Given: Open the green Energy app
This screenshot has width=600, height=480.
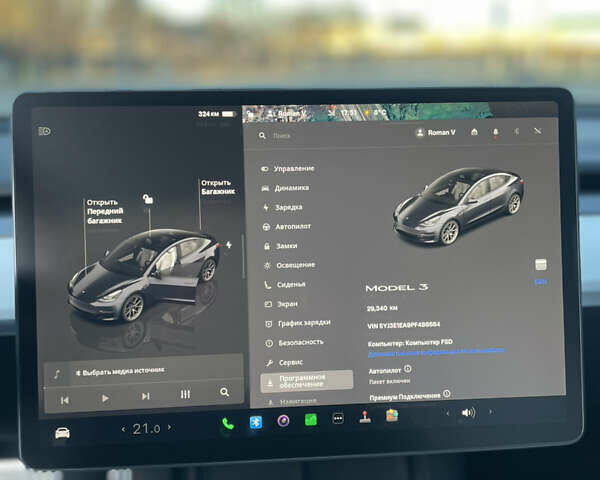Looking at the screenshot, I should pyautogui.click(x=311, y=420).
